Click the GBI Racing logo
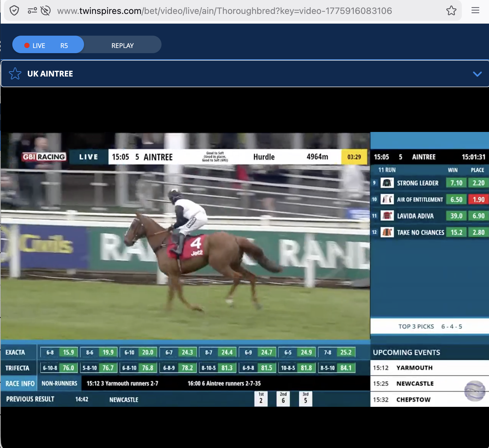 click(44, 157)
